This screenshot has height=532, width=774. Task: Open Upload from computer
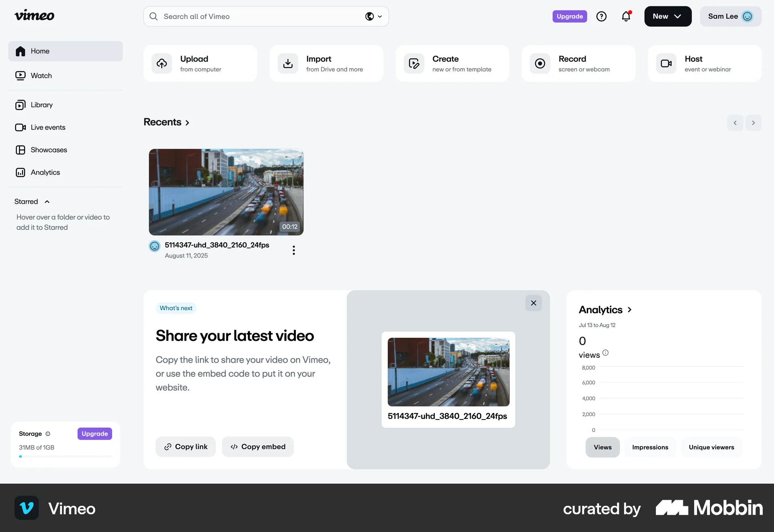tap(200, 63)
